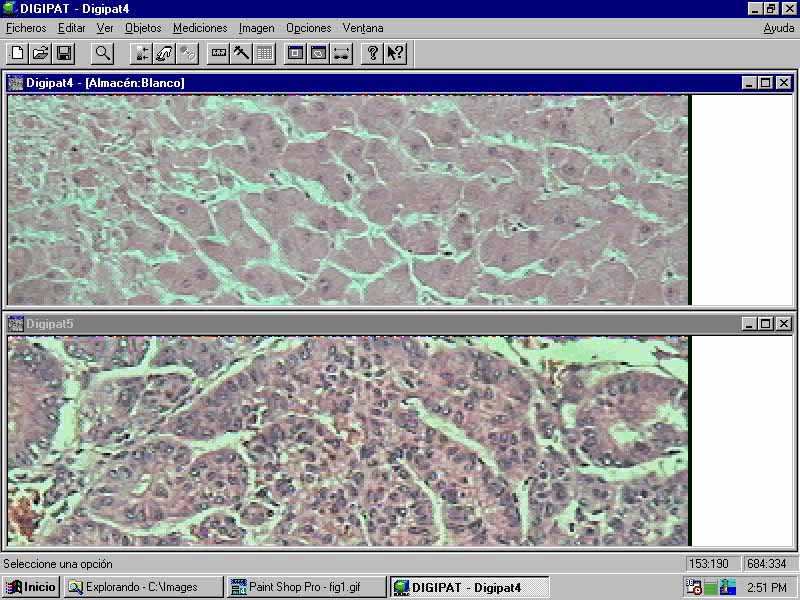Open the Ficheros menu
This screenshot has width=800, height=600.
click(x=26, y=28)
